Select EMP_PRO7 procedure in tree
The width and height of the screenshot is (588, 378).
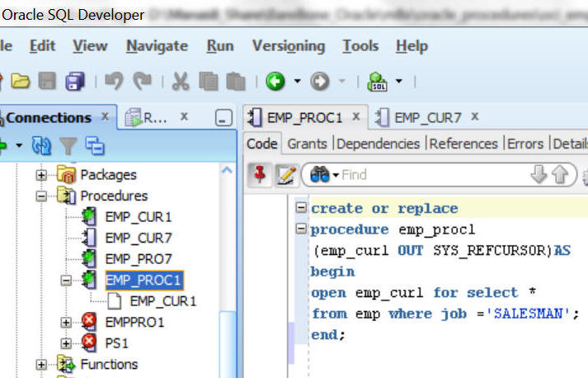point(139,259)
